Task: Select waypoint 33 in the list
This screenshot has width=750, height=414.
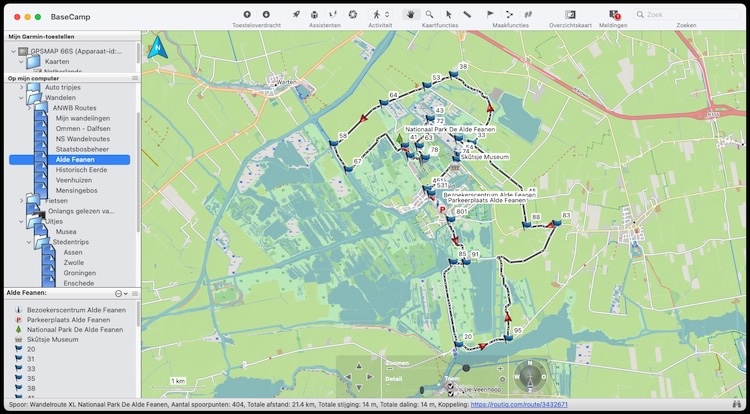Action: [x=31, y=369]
